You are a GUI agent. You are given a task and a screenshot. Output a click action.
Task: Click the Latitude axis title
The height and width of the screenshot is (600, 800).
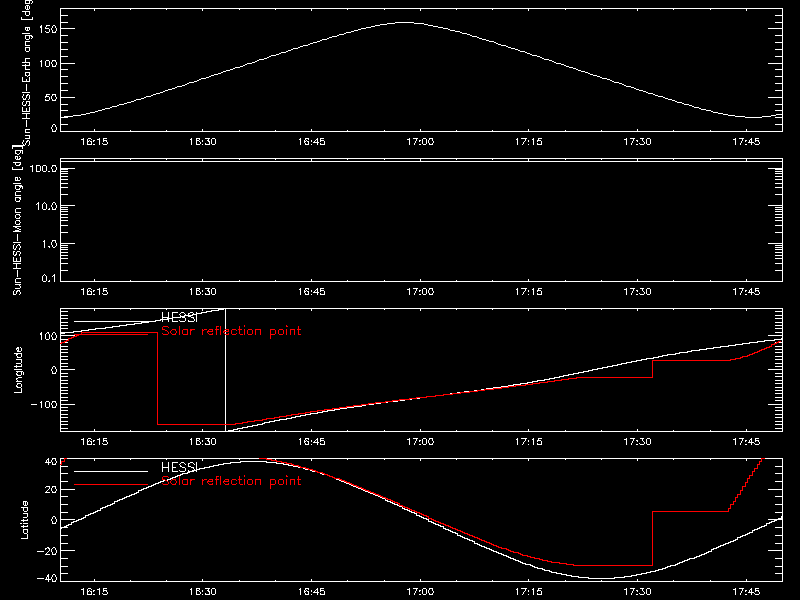coord(24,520)
